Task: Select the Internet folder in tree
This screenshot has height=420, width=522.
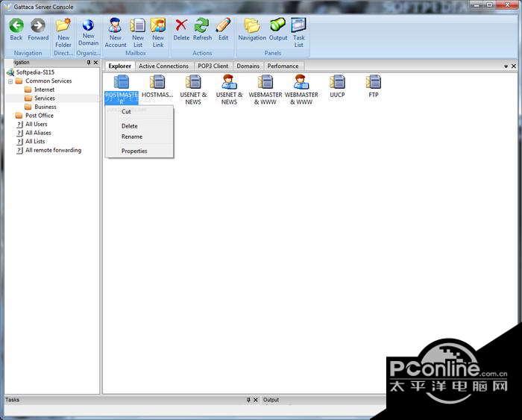Action: pyautogui.click(x=44, y=90)
